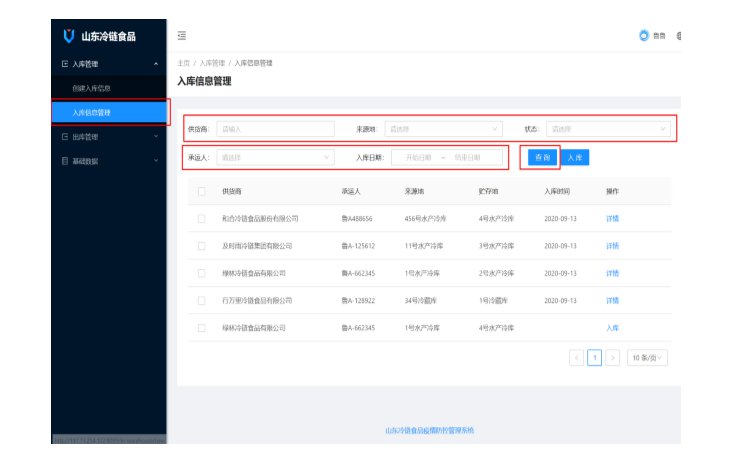Click the 山东冷链食品 shield logo icon
The height and width of the screenshot is (462, 753).
point(68,36)
